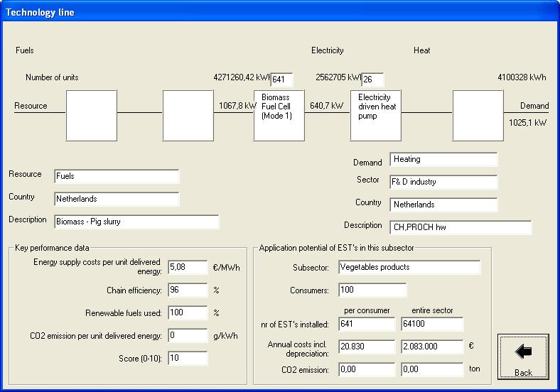Click CO2 emission per consumer field 0,00
560x392 pixels.
[367, 369]
